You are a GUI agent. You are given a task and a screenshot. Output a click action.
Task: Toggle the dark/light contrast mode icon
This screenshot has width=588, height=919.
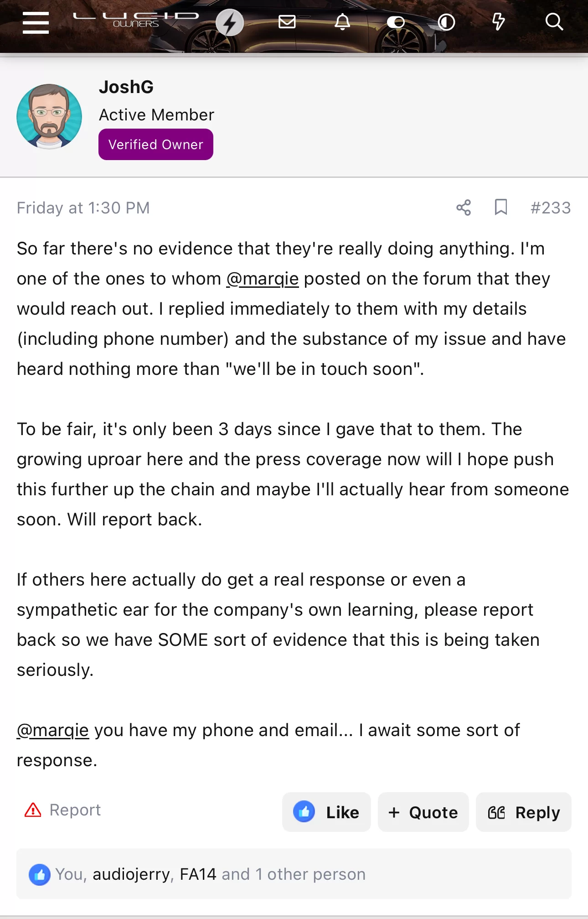pos(446,22)
